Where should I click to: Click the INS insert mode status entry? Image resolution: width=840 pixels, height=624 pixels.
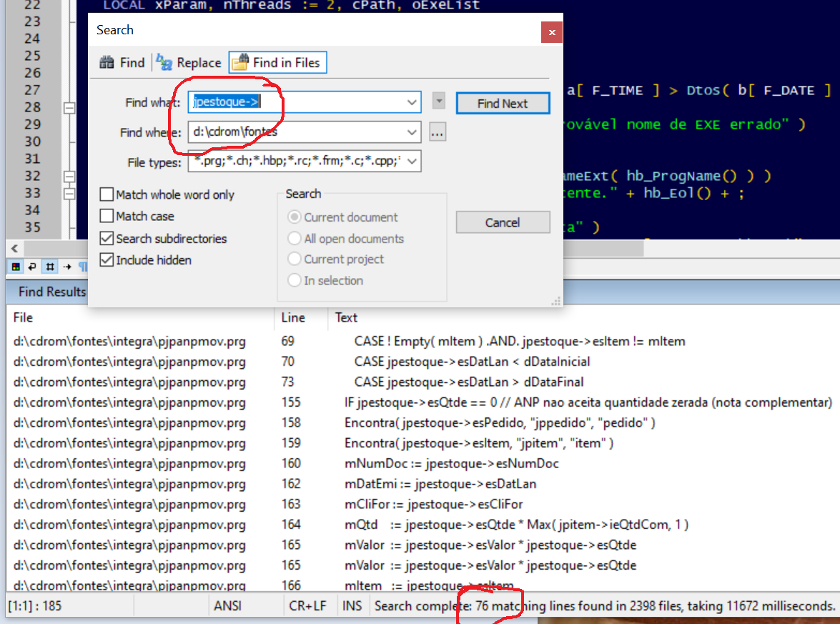click(x=352, y=606)
